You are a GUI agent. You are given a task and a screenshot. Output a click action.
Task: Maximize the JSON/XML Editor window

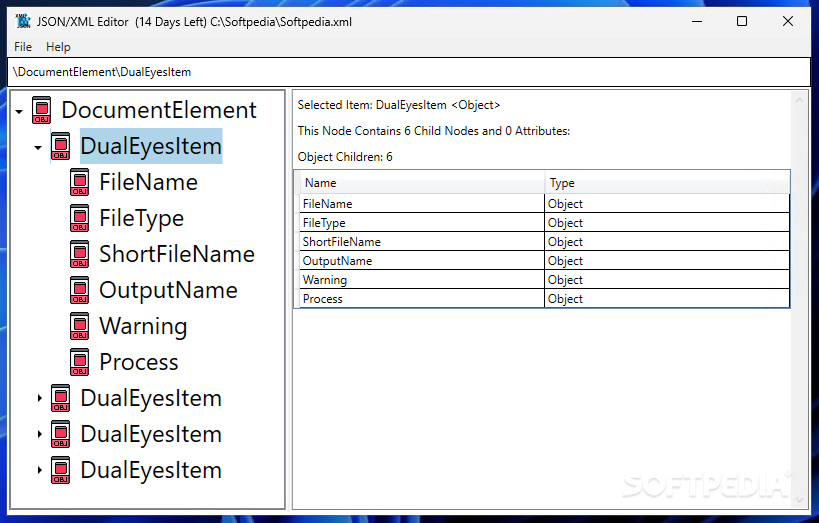[x=742, y=21]
